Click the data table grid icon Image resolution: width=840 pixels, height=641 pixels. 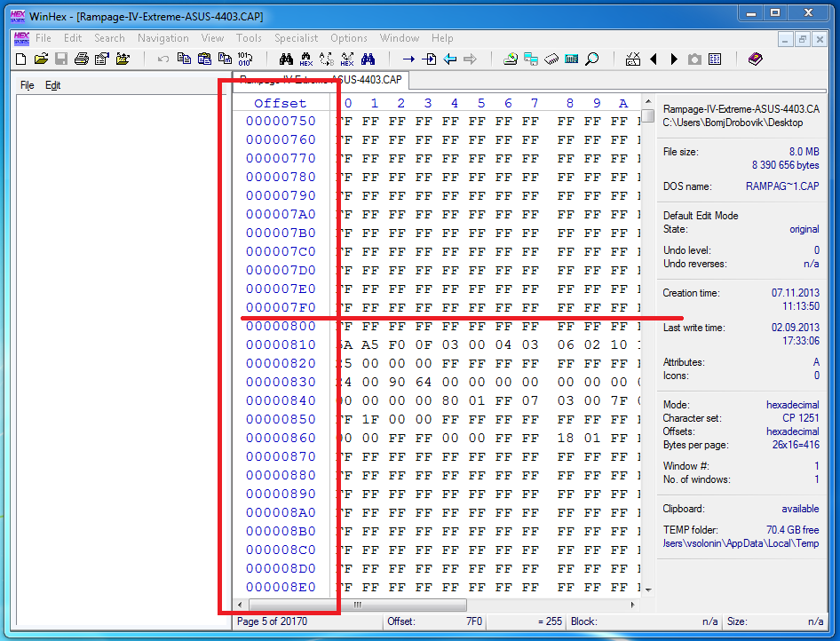pos(715,59)
